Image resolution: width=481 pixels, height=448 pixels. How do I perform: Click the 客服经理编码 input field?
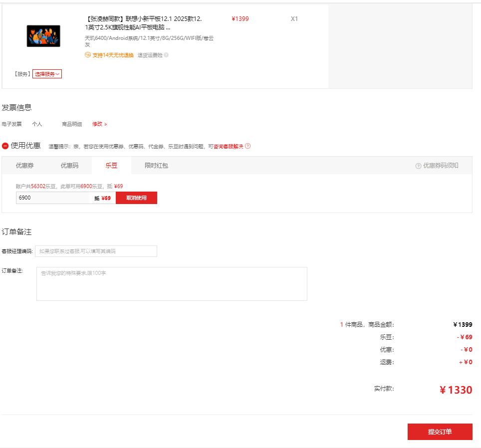tap(96, 251)
